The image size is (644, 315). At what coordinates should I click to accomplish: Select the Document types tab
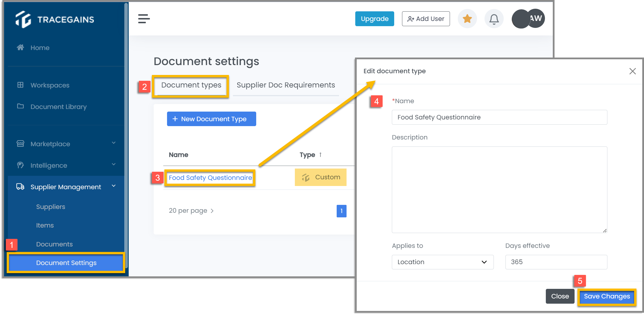point(191,85)
